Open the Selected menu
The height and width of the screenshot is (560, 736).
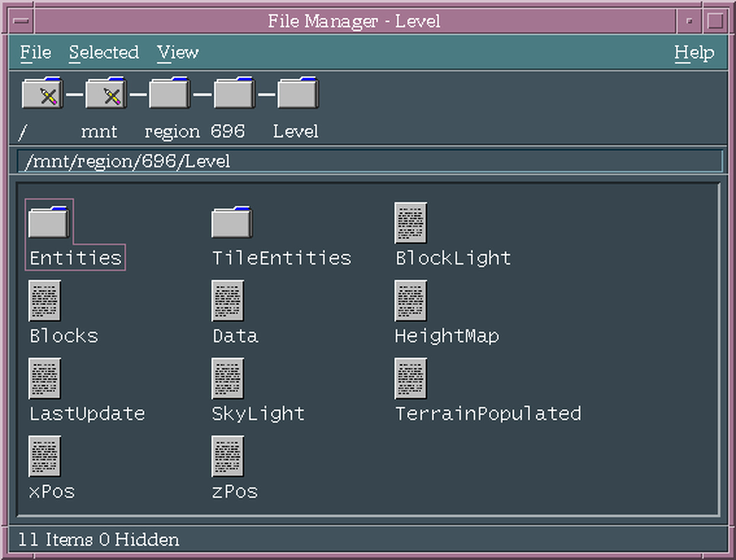coord(103,53)
